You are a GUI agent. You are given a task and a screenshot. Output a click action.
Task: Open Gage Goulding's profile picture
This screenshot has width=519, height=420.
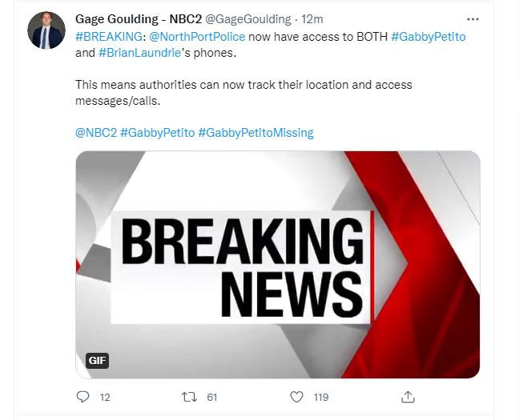[46, 30]
